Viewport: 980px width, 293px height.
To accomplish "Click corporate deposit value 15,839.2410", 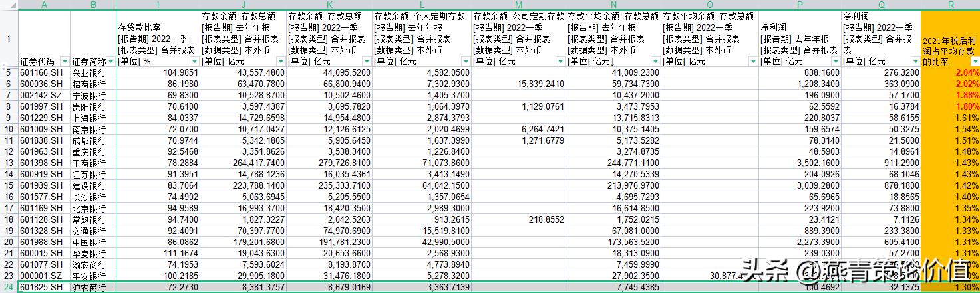I will point(518,83).
